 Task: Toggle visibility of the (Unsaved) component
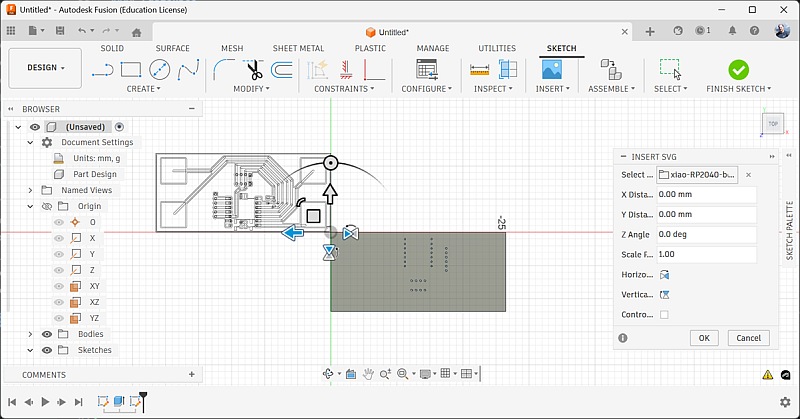[x=35, y=127]
